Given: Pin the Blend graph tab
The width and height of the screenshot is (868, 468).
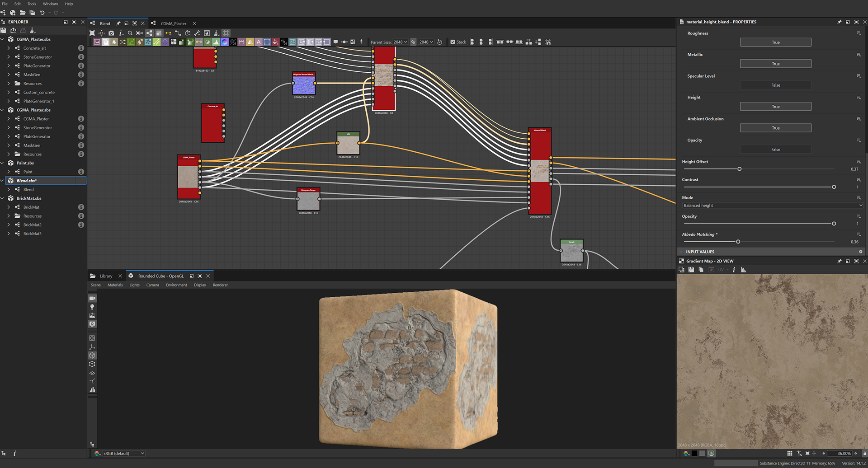Looking at the screenshot, I should point(118,23).
